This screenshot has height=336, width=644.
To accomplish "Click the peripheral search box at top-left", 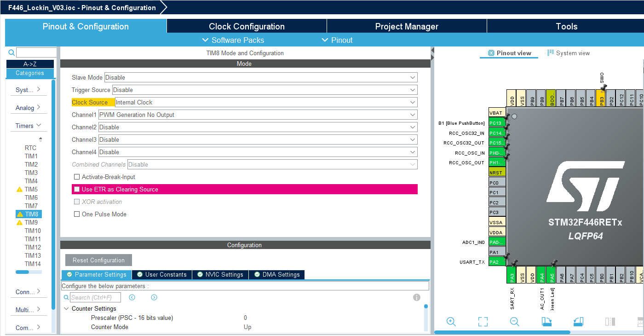I will (36, 52).
